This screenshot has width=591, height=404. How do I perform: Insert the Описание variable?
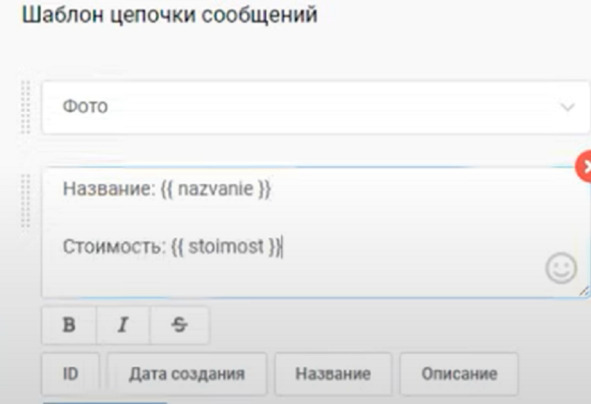[459, 374]
